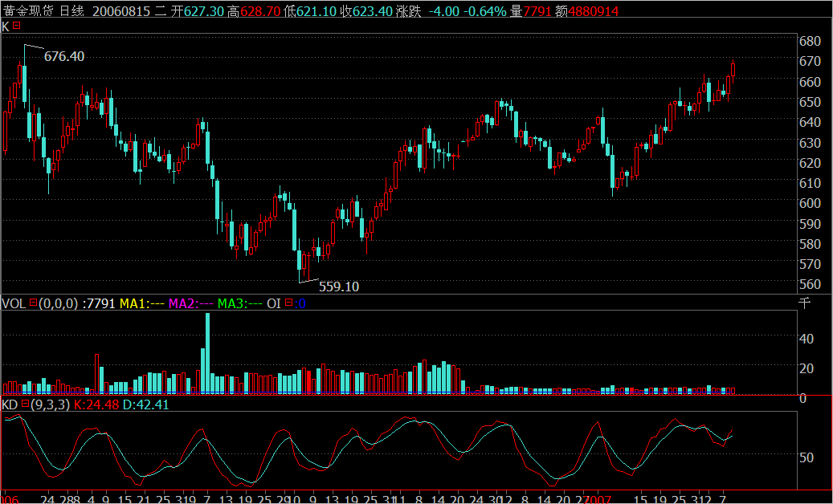Click the KD parameters (9,3,3)

point(50,404)
